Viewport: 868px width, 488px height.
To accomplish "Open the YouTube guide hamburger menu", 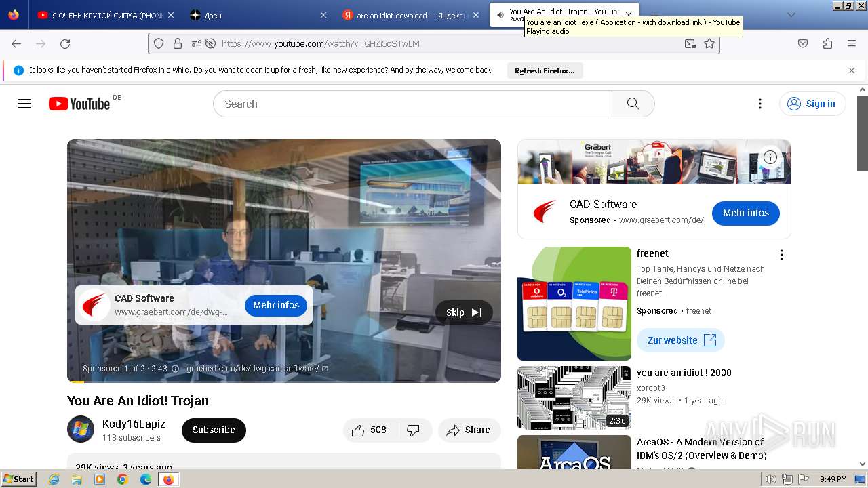I will (x=24, y=104).
